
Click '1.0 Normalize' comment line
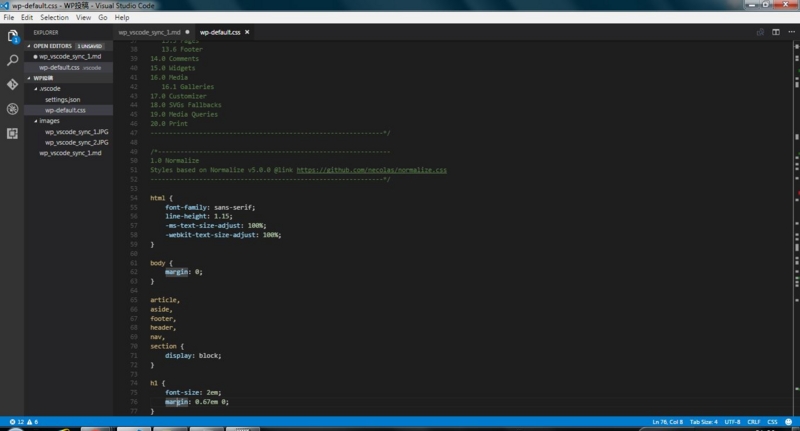[x=174, y=161]
